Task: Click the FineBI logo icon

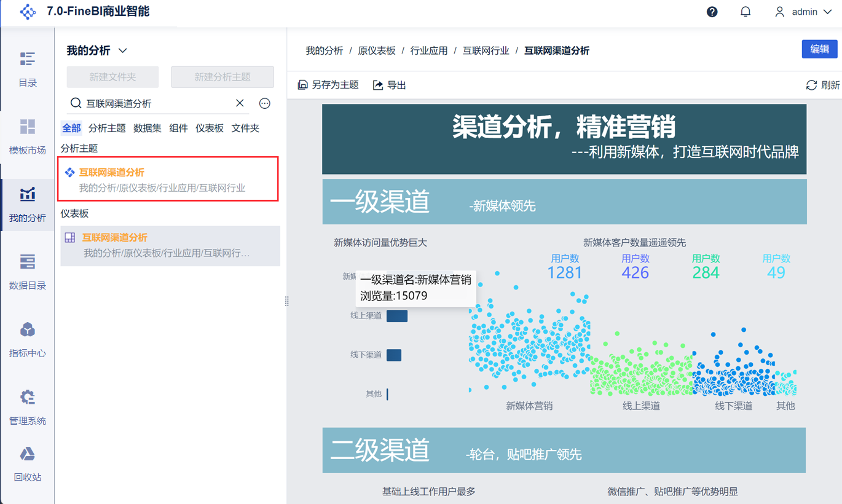Action: coord(28,12)
